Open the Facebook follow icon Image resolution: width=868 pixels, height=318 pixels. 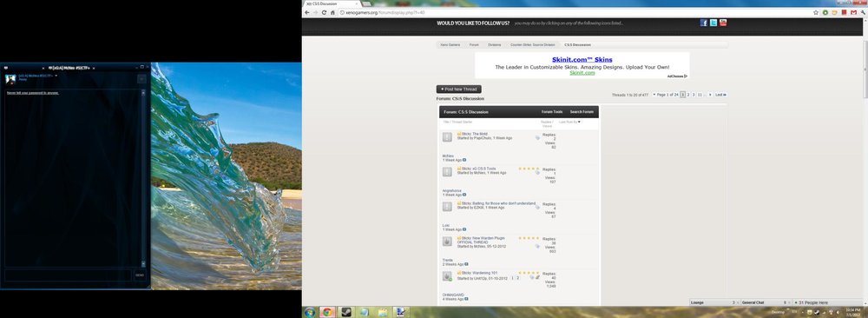point(704,23)
